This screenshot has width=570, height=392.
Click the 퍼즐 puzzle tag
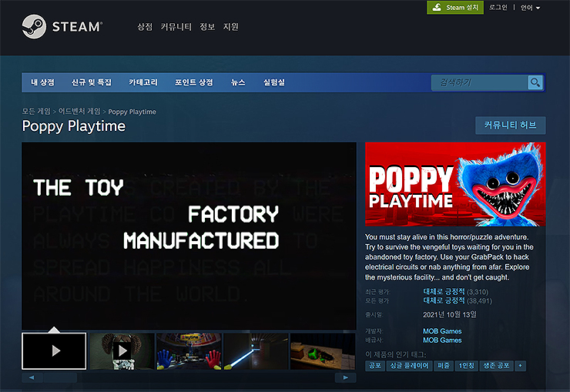444,366
